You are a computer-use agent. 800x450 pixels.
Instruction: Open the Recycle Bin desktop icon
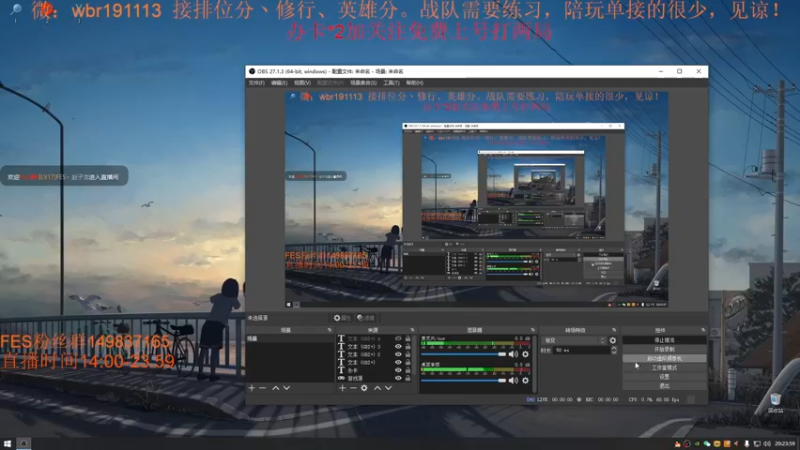pyautogui.click(x=775, y=403)
